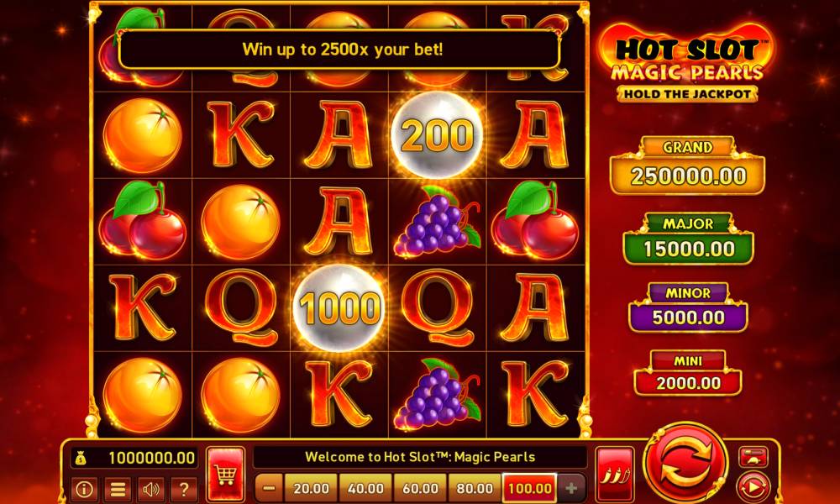The width and height of the screenshot is (840, 504).
Task: Open the shopping cart buy feature
Action: (x=225, y=474)
